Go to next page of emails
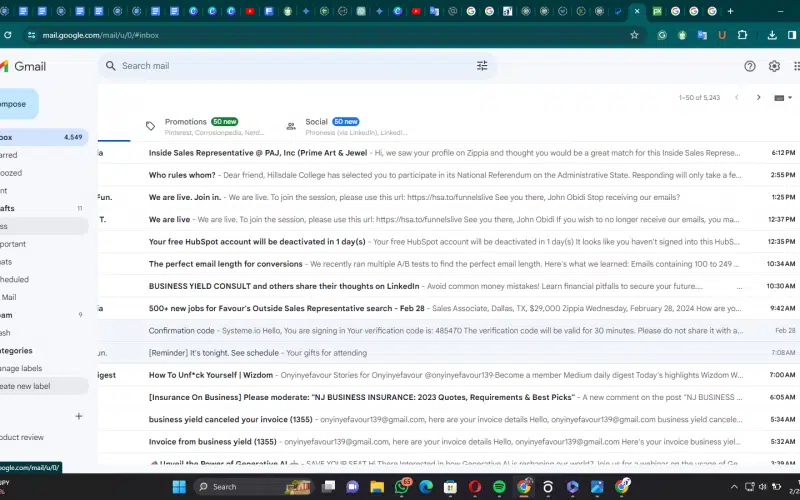 click(759, 98)
